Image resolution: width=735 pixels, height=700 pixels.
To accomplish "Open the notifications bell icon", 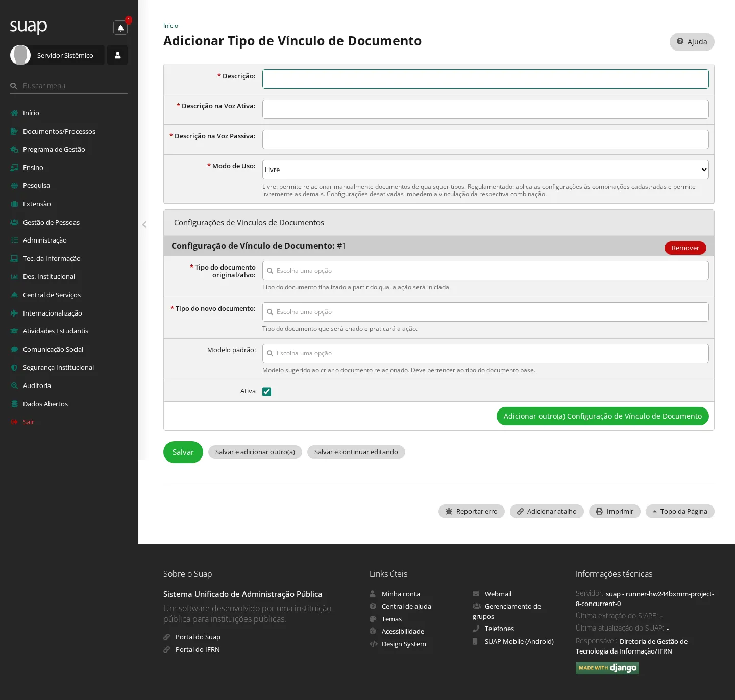I will pos(120,28).
